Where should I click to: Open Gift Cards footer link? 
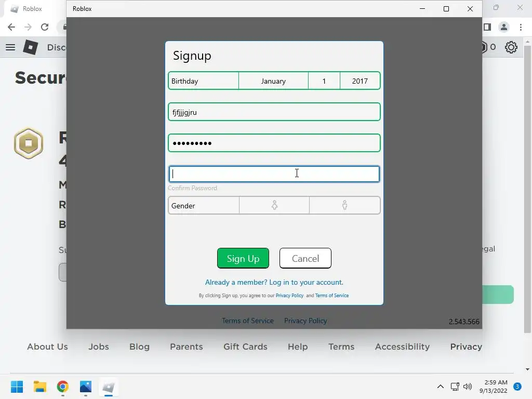point(245,347)
